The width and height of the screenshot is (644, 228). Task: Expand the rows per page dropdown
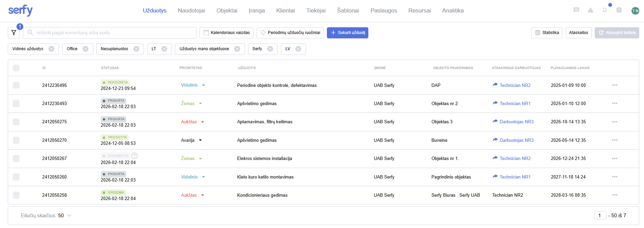69,216
